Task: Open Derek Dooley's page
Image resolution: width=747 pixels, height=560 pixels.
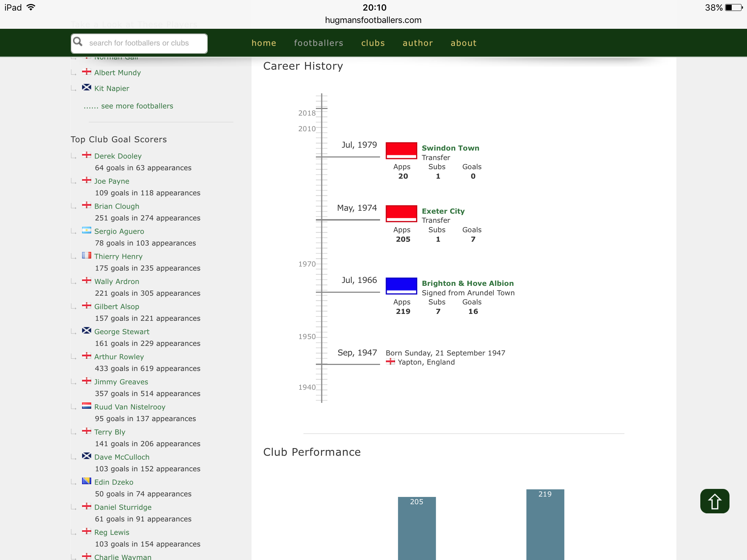Action: pos(118,156)
